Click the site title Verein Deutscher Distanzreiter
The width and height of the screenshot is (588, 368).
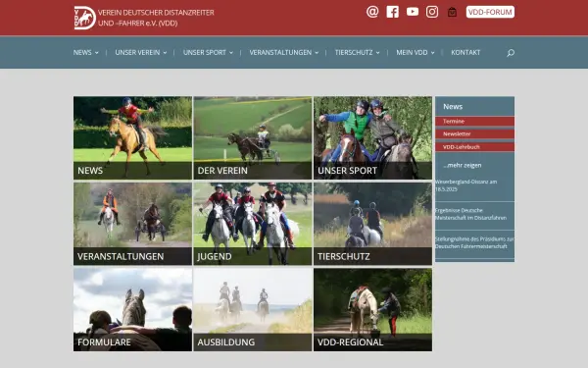[x=156, y=18]
